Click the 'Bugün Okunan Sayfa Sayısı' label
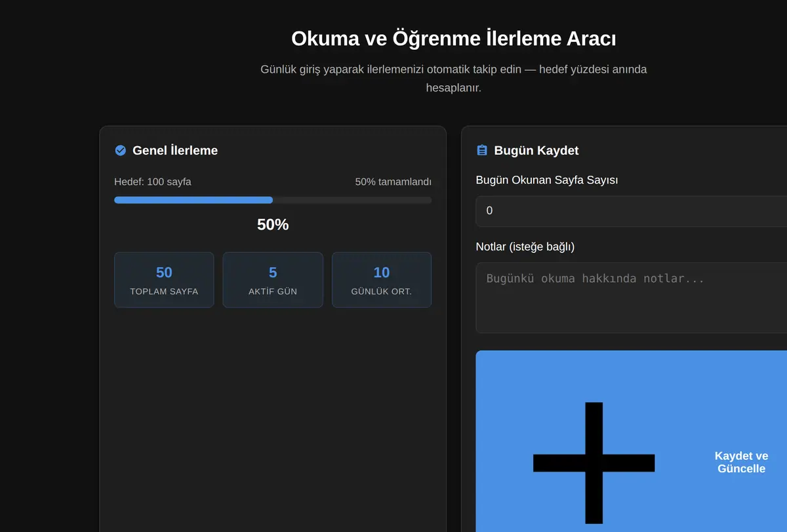Viewport: 787px width, 532px height. pyautogui.click(x=547, y=180)
